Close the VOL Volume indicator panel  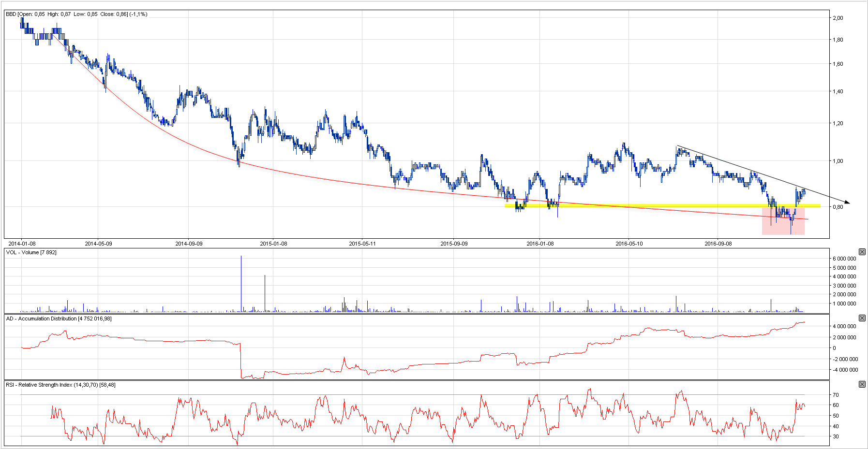(x=862, y=252)
